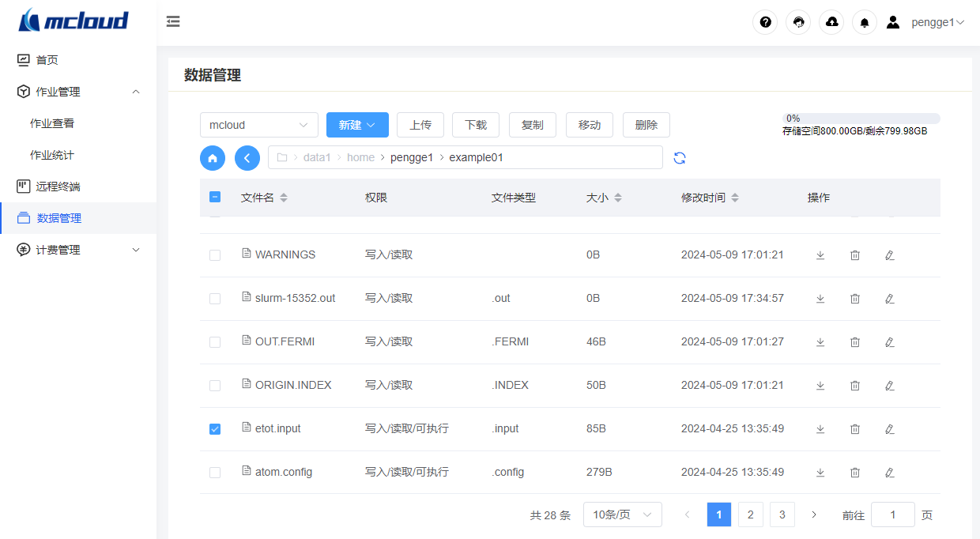Screen dimensions: 980x539
Task: Expand the 计费管理 sidebar menu
Action: (x=78, y=250)
